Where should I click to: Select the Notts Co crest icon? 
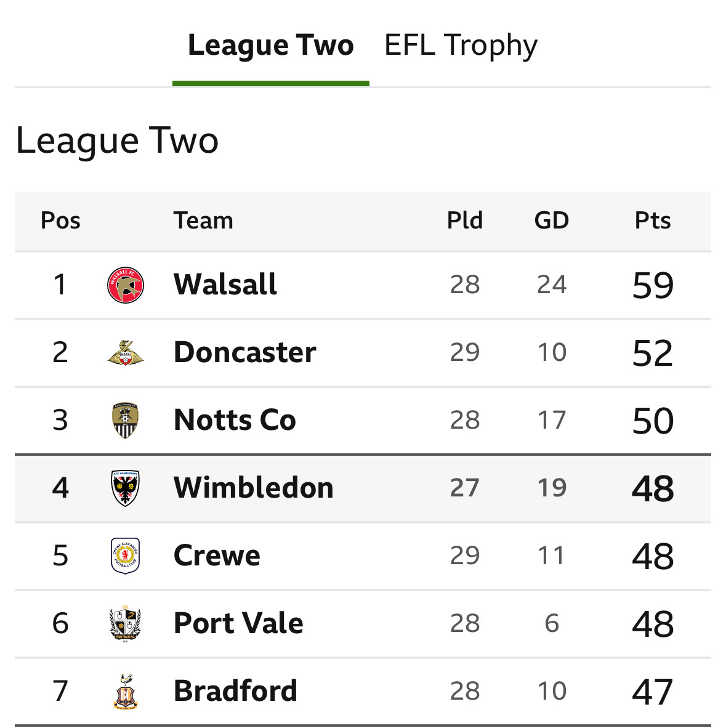126,420
